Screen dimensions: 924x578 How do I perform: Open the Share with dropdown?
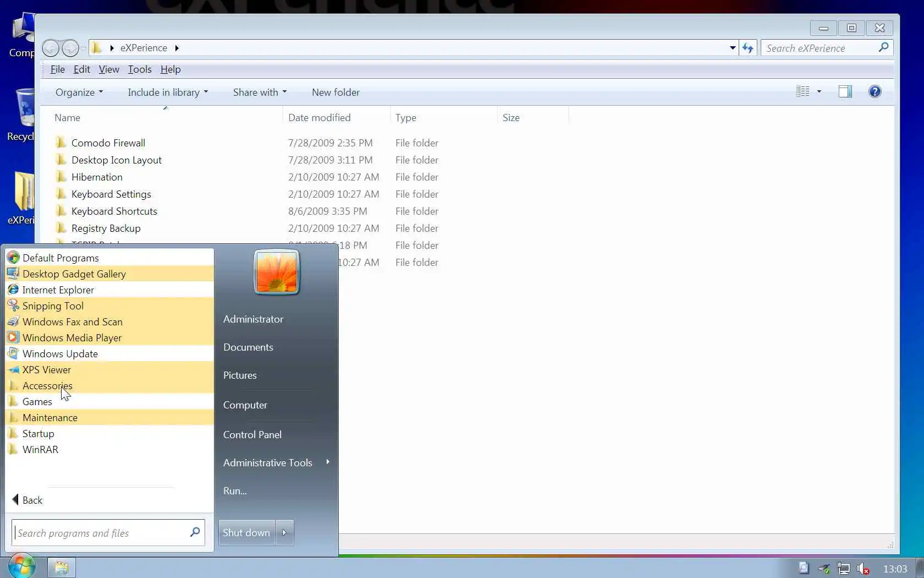(x=260, y=92)
